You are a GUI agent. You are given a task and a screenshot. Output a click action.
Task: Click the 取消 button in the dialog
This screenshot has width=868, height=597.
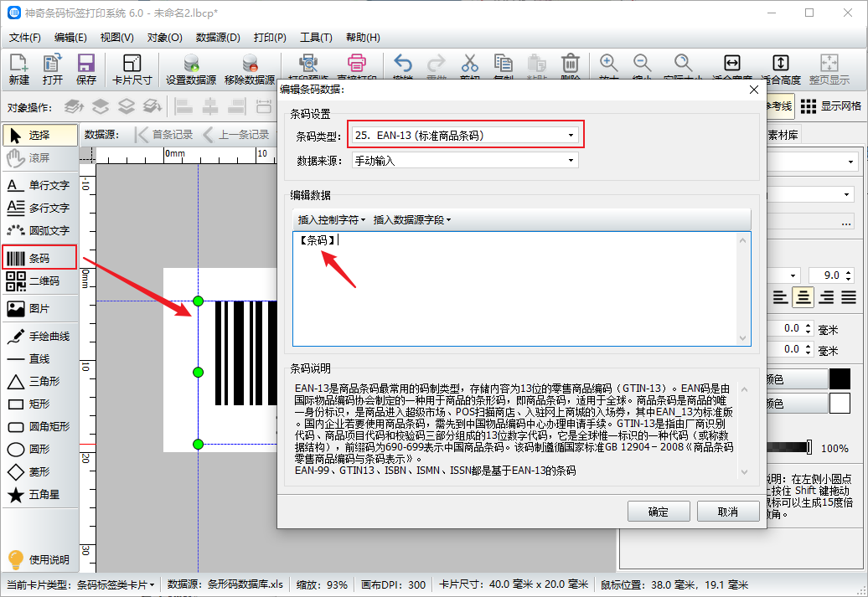tap(727, 512)
